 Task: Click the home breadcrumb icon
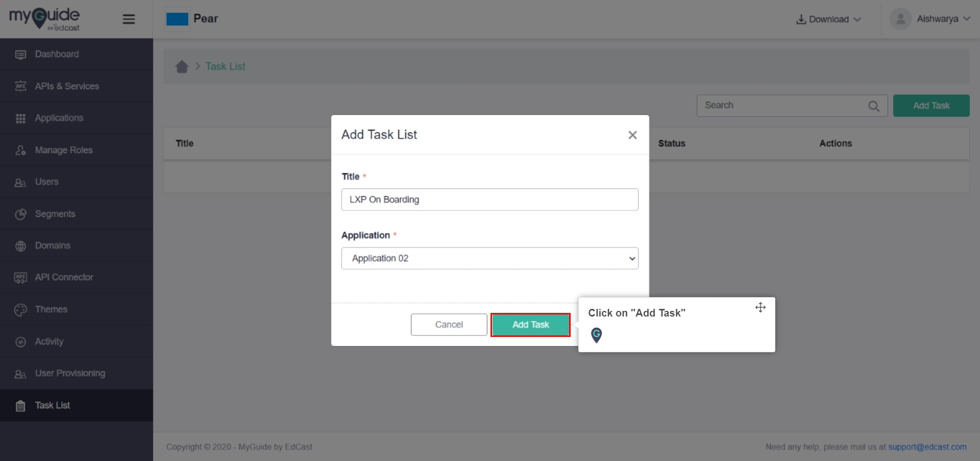[182, 67]
